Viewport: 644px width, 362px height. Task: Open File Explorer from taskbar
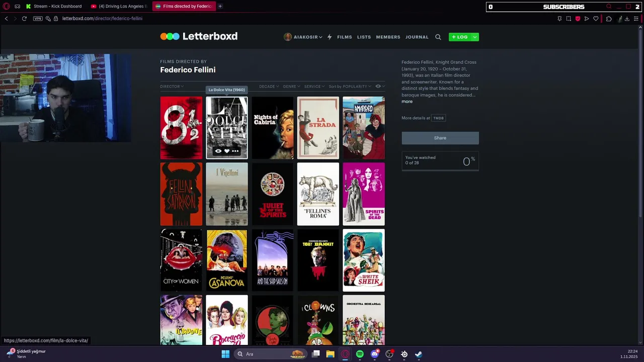pos(330,354)
